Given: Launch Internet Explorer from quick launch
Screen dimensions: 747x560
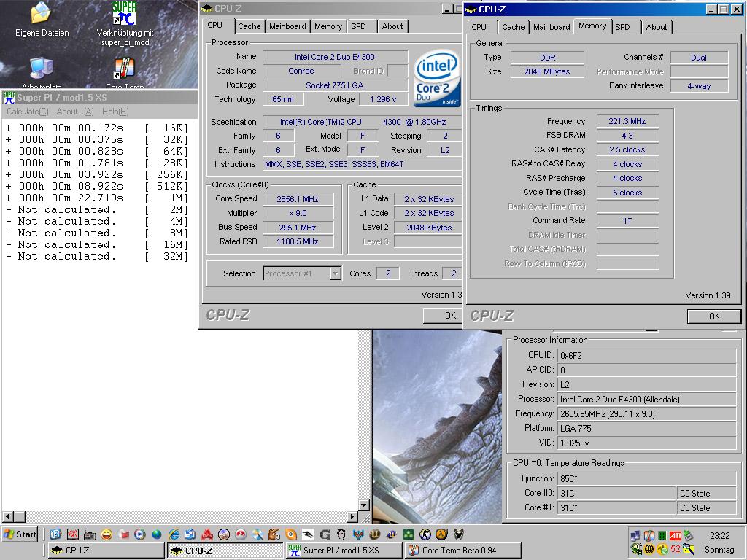Looking at the screenshot, I should pos(174,534).
